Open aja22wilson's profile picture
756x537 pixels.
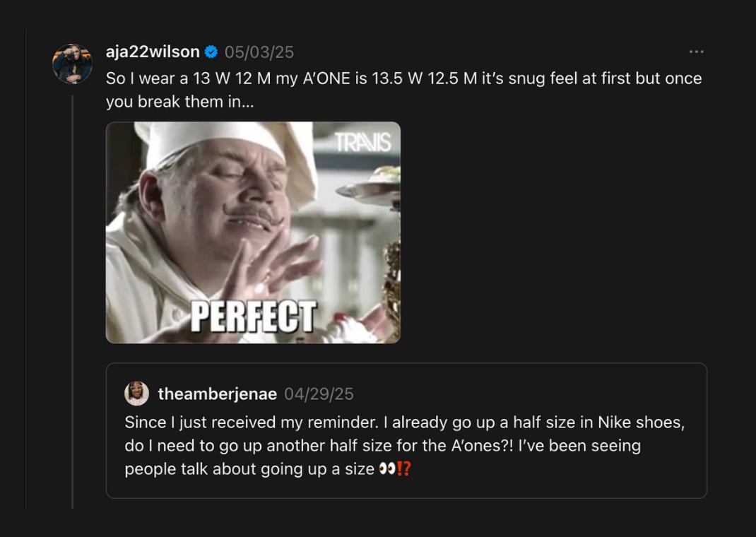(72, 64)
